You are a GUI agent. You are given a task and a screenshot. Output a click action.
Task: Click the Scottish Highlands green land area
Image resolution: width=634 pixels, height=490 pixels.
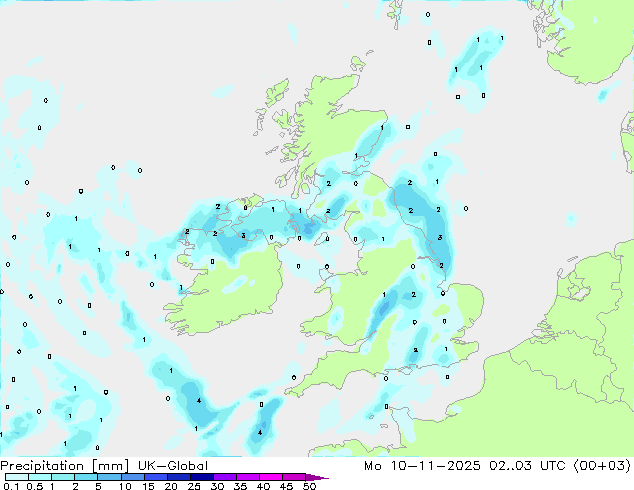[x=323, y=121]
